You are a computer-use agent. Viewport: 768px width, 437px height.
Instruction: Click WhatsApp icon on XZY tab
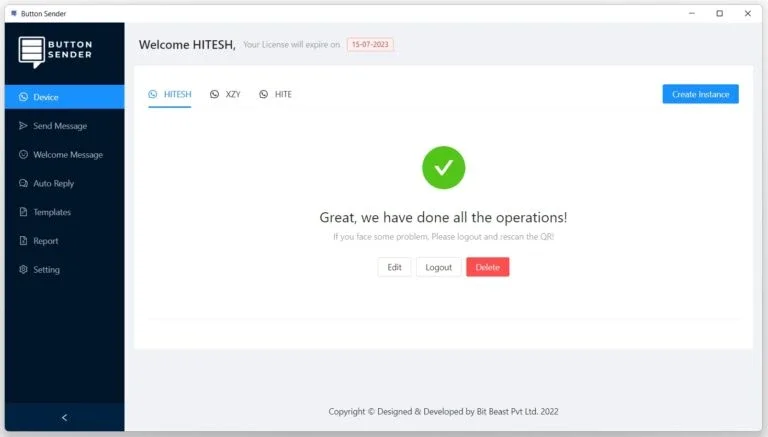[214, 94]
